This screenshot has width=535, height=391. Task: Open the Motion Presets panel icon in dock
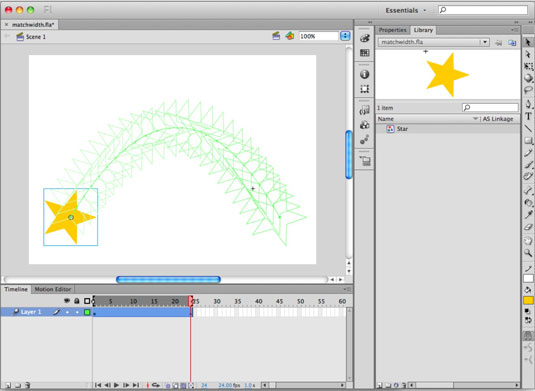tap(364, 139)
